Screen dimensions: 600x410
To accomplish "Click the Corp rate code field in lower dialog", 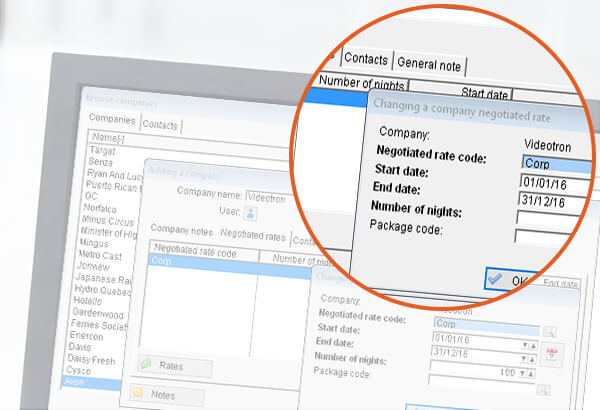I will pos(487,326).
